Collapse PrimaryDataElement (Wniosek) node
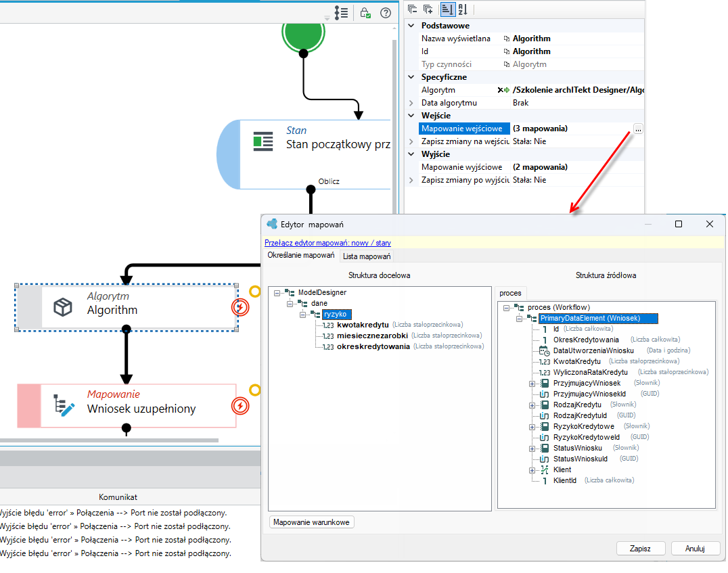The image size is (728, 573). (x=519, y=319)
